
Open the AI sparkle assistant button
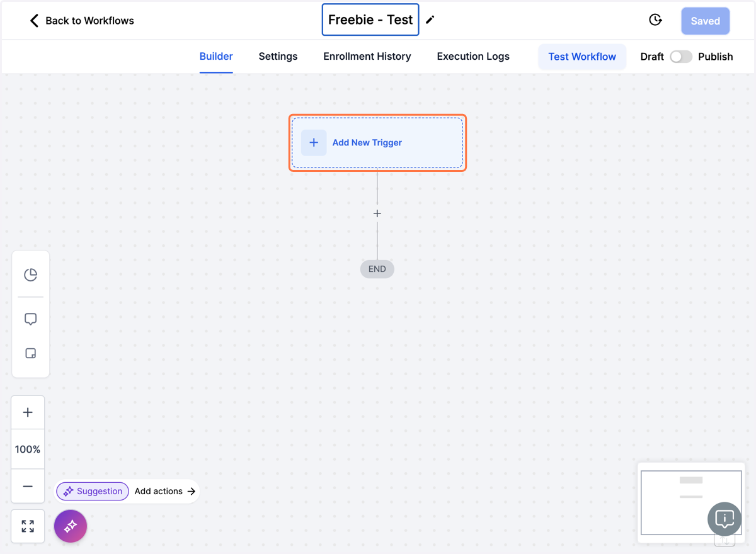71,526
